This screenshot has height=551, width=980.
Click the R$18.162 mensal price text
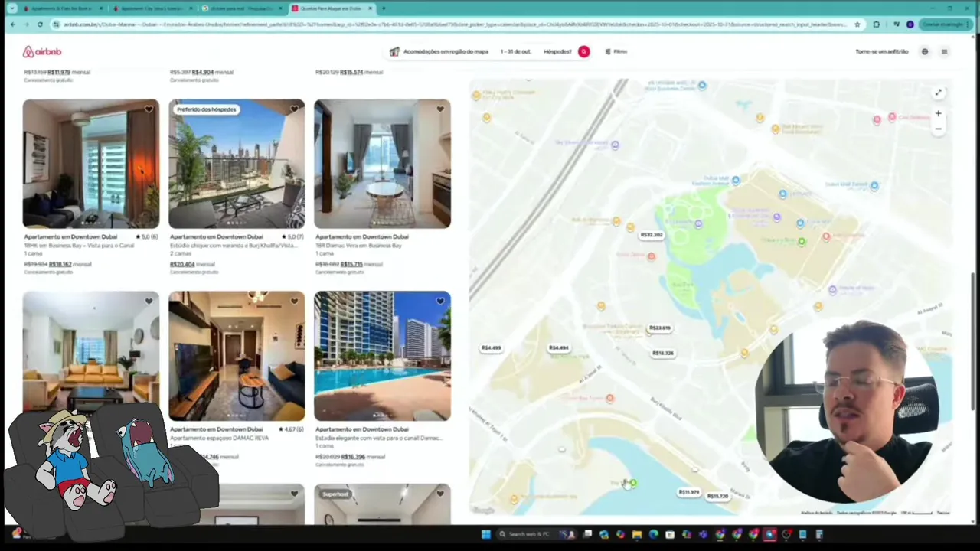pyautogui.click(x=70, y=264)
